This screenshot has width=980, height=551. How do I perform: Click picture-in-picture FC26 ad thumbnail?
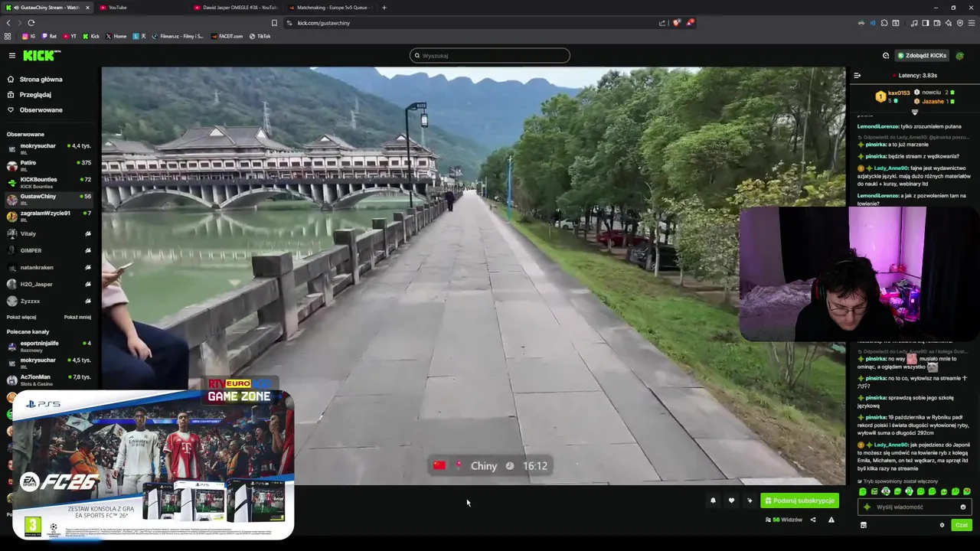(x=153, y=465)
